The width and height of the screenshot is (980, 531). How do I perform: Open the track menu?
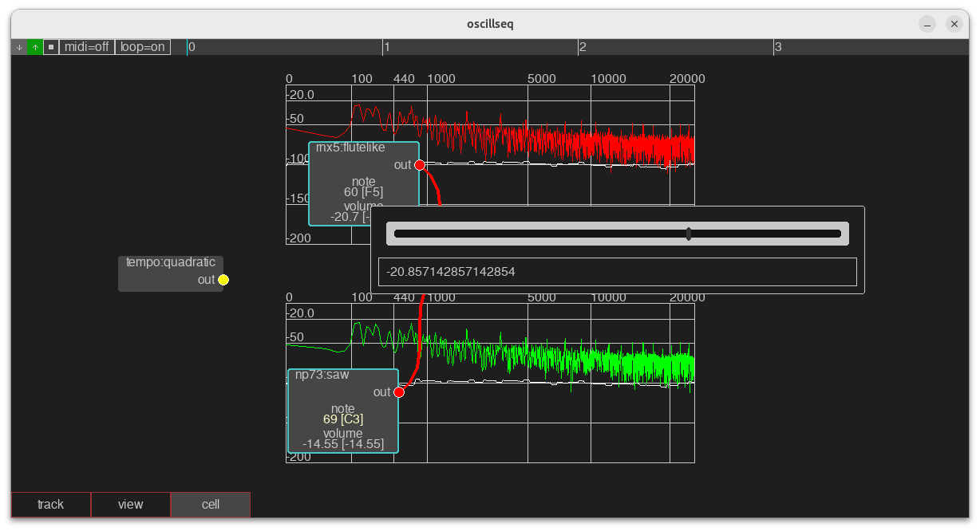click(51, 505)
